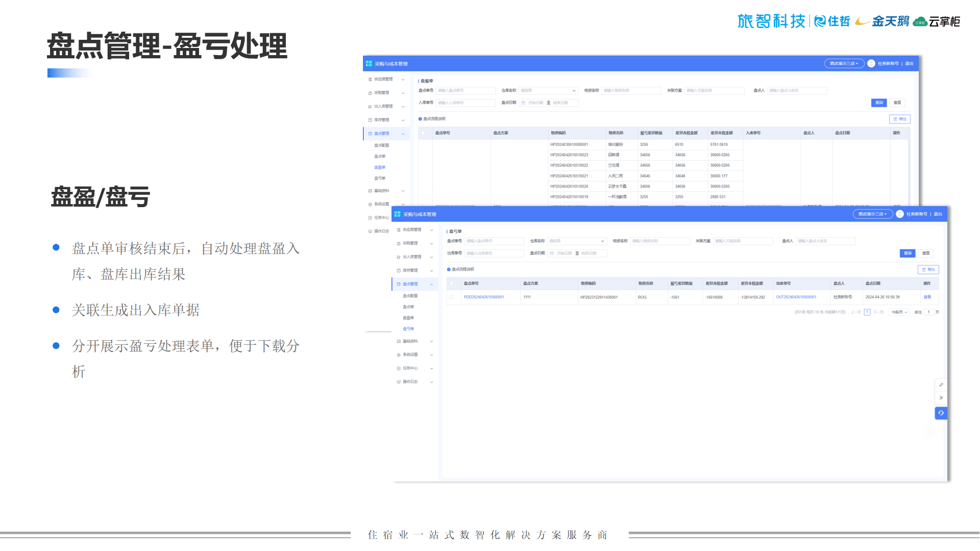Click the calendar icon in the 盘亏单 盘点日期 field
The height and width of the screenshot is (551, 980).
552,254
